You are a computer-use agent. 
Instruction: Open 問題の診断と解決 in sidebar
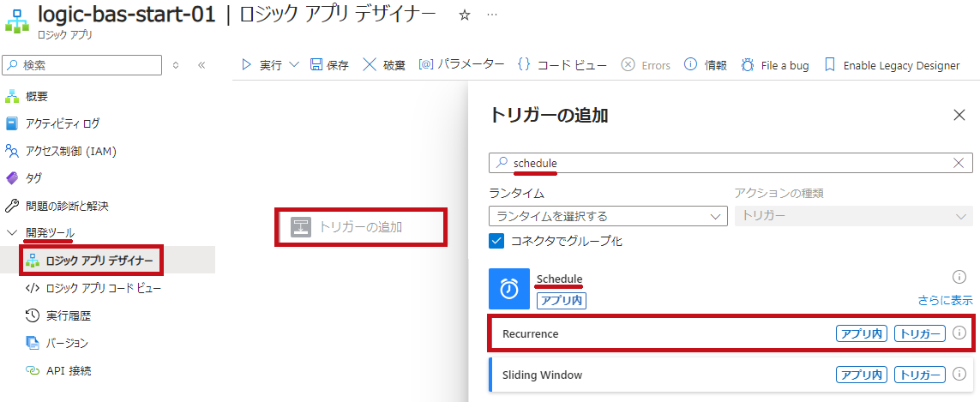(67, 206)
